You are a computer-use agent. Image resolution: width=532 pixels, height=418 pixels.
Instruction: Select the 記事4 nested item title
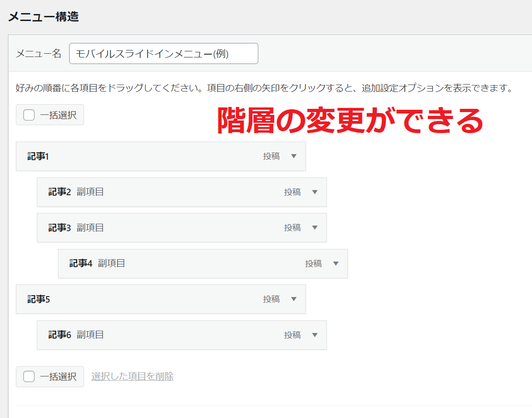coord(81,263)
